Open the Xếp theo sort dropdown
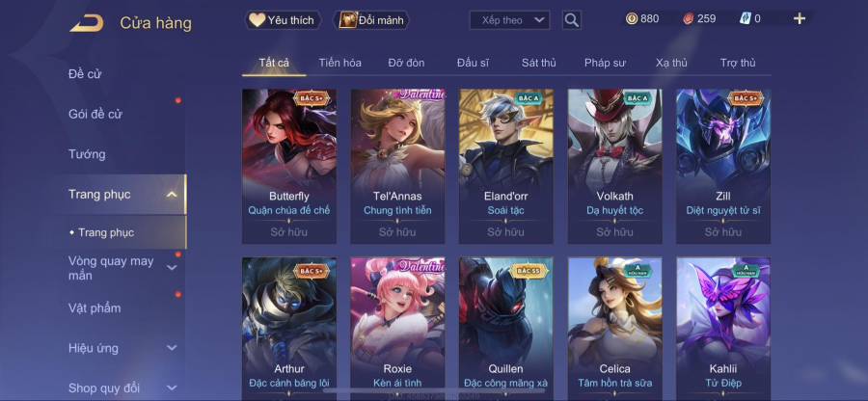 509,20
